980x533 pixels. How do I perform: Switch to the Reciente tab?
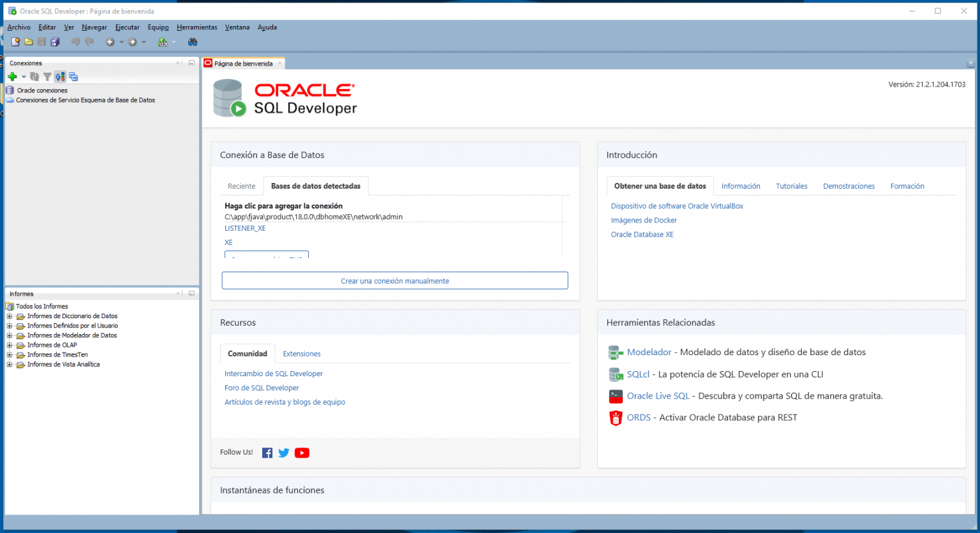click(241, 186)
